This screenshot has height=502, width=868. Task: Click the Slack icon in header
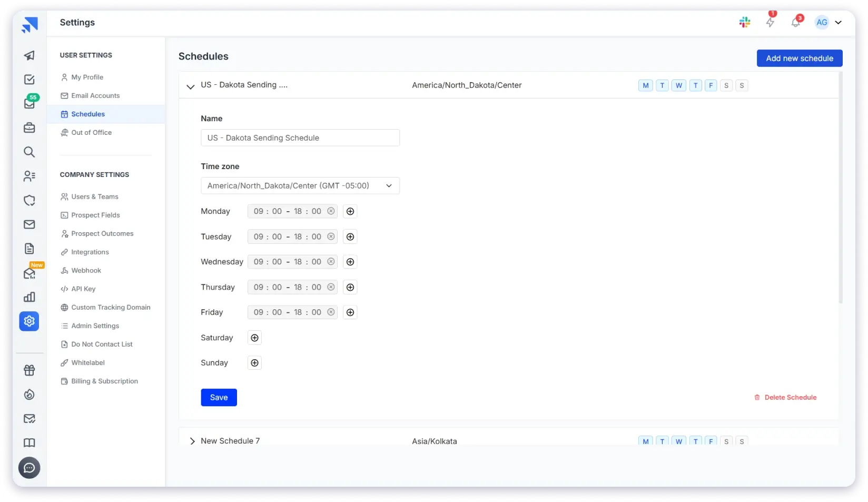click(745, 22)
